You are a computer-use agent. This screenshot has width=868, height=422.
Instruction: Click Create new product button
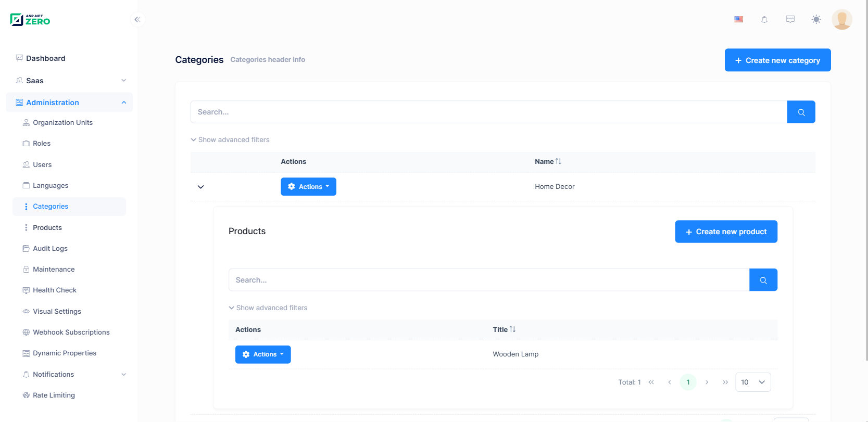(726, 232)
